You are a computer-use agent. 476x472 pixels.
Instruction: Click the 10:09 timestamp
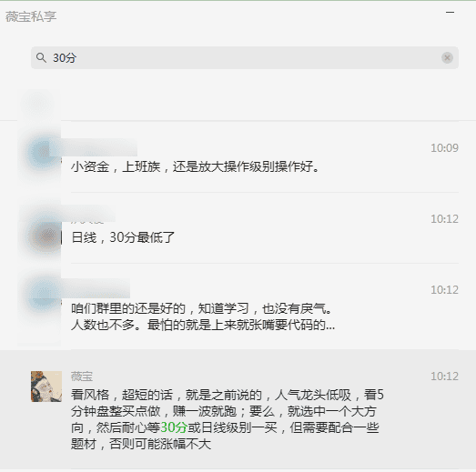(444, 148)
